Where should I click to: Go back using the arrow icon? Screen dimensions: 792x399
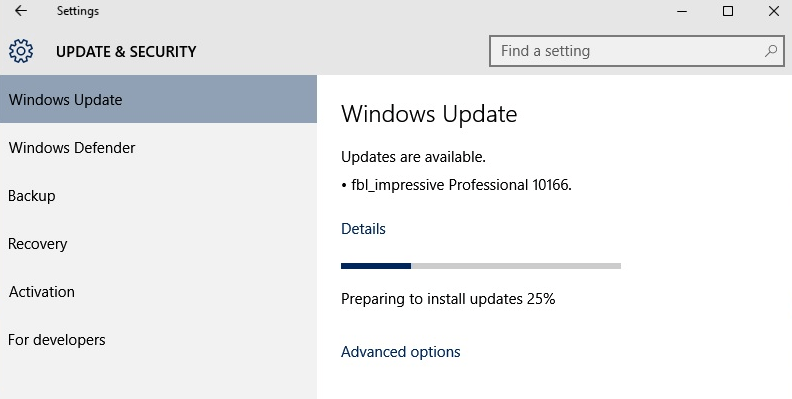point(21,11)
